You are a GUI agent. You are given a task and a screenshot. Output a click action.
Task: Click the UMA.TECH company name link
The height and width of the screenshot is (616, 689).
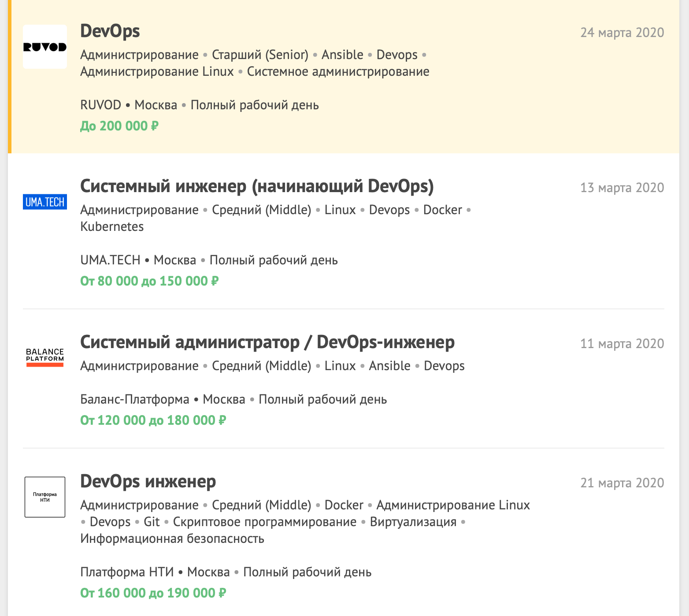tap(110, 260)
